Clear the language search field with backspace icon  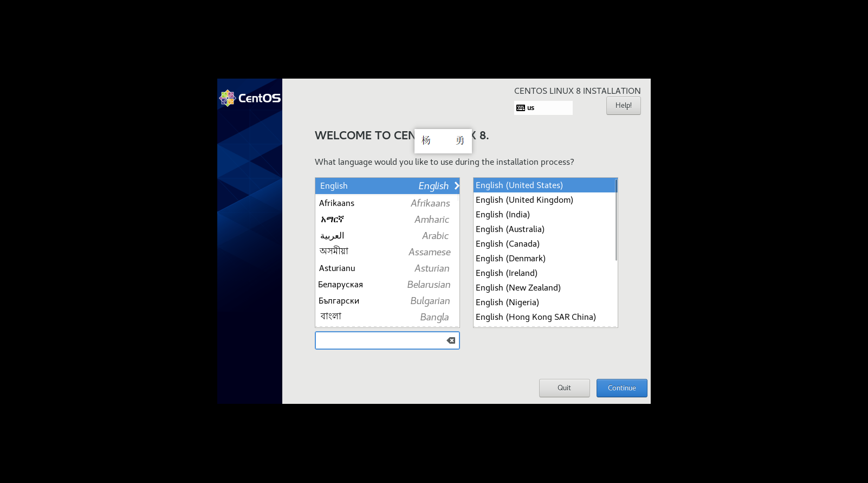pos(451,340)
